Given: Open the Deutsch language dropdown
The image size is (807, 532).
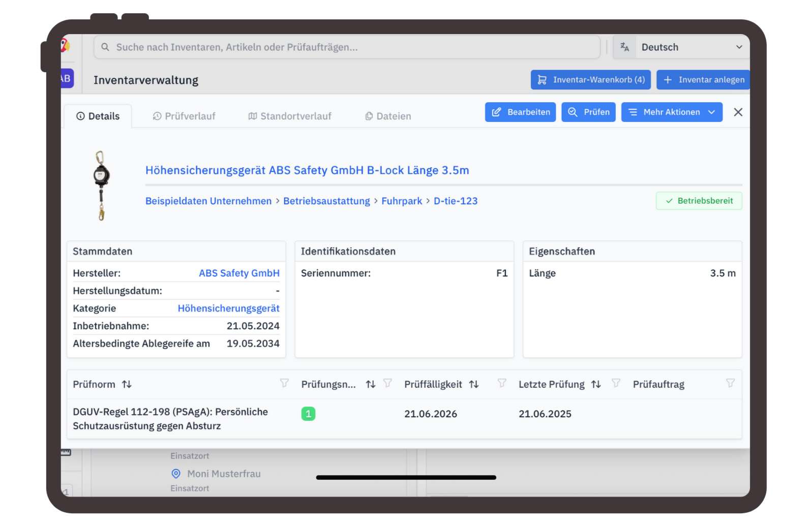Looking at the screenshot, I should pos(681,47).
